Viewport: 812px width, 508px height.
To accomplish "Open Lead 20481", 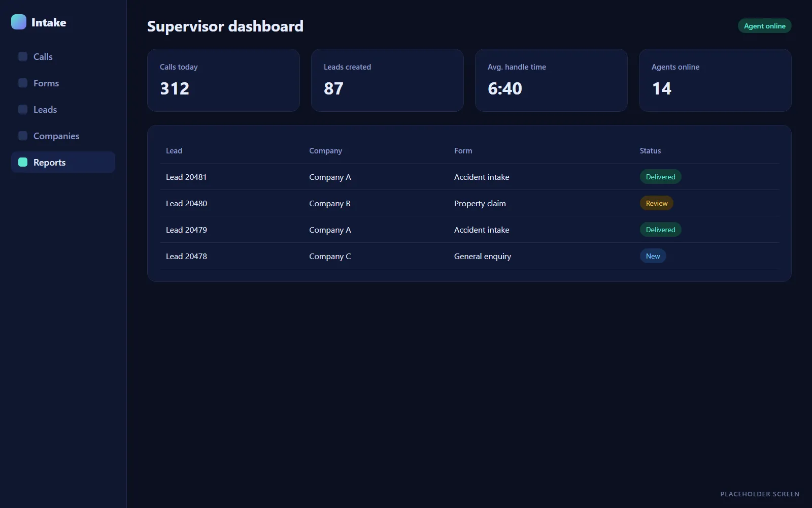I will pos(186,177).
